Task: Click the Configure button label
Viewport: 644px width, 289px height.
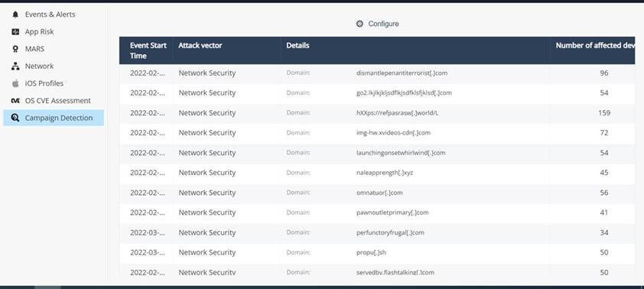Action: [384, 24]
